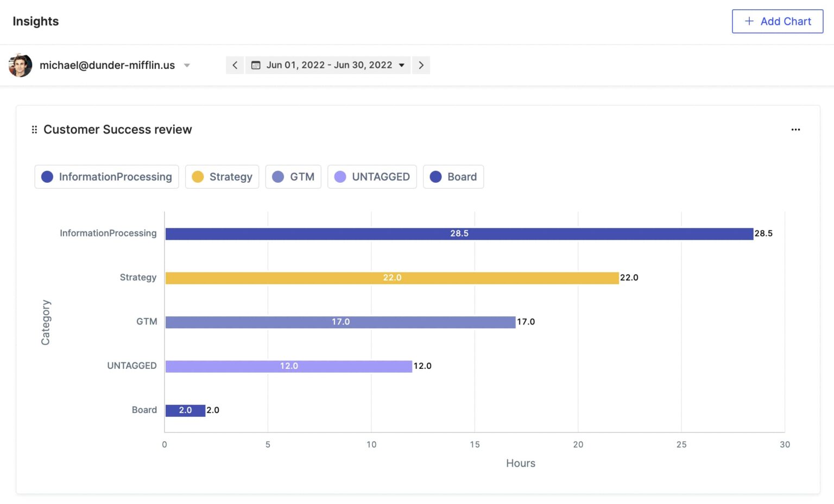Go to the previous date range

[x=235, y=65]
